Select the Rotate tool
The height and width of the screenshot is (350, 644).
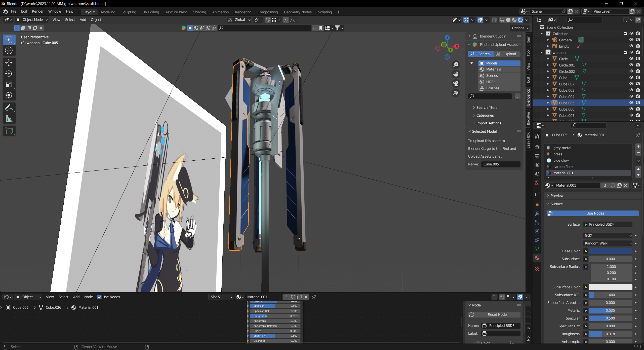point(9,74)
